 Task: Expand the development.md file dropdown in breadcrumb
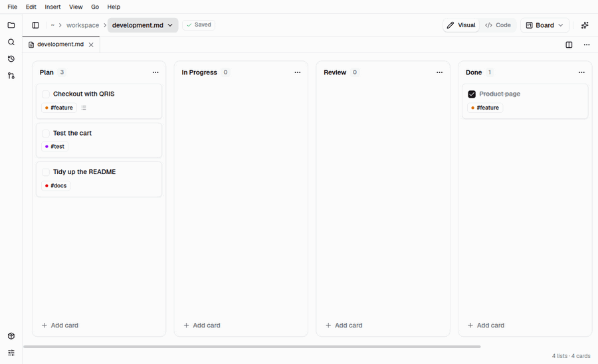pyautogui.click(x=143, y=25)
